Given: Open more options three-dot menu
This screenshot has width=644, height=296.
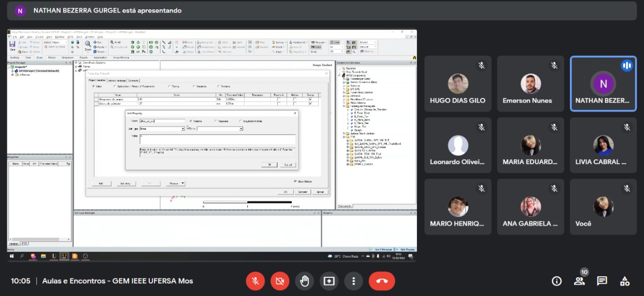Looking at the screenshot, I should click(353, 281).
